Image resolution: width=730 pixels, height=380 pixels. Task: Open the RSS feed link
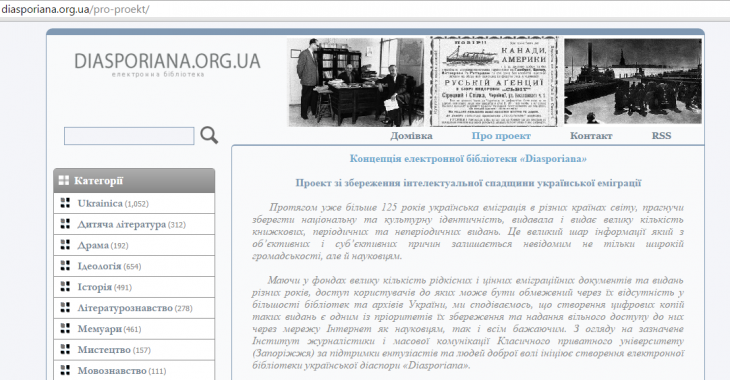(661, 136)
